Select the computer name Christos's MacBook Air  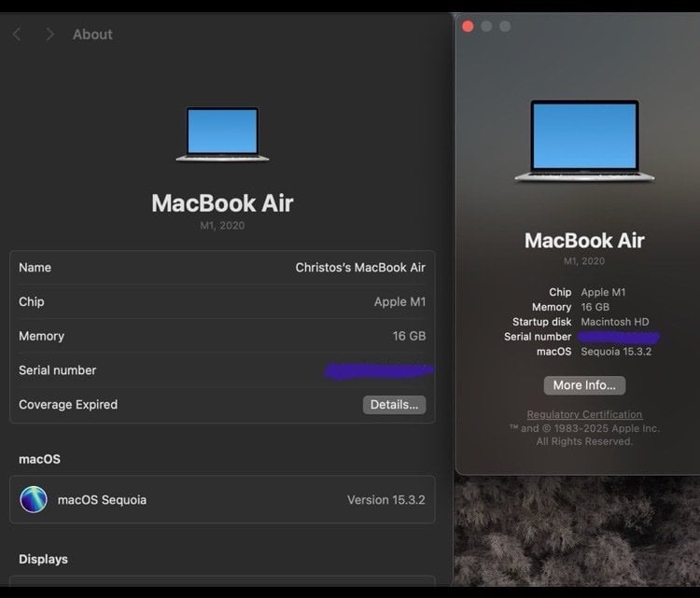(360, 268)
